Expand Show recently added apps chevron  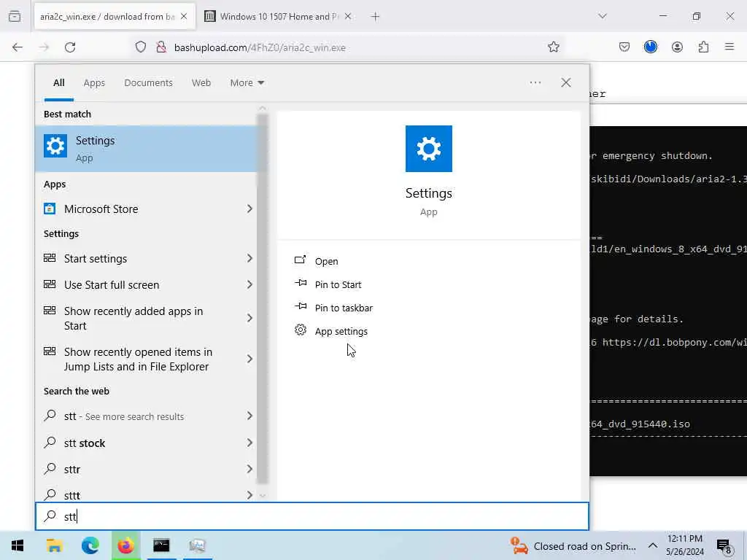point(249,318)
